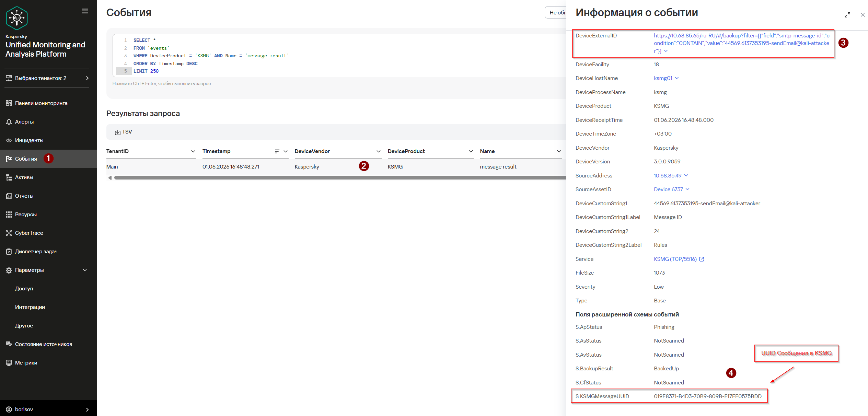868x416 pixels.
Task: Click the 'message result' name cell
Action: point(498,167)
